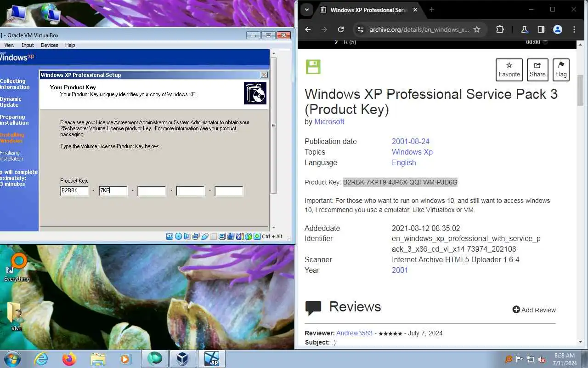The height and width of the screenshot is (368, 588).
Task: Close the Windows XP Professional Setup dialog
Action: point(264,75)
